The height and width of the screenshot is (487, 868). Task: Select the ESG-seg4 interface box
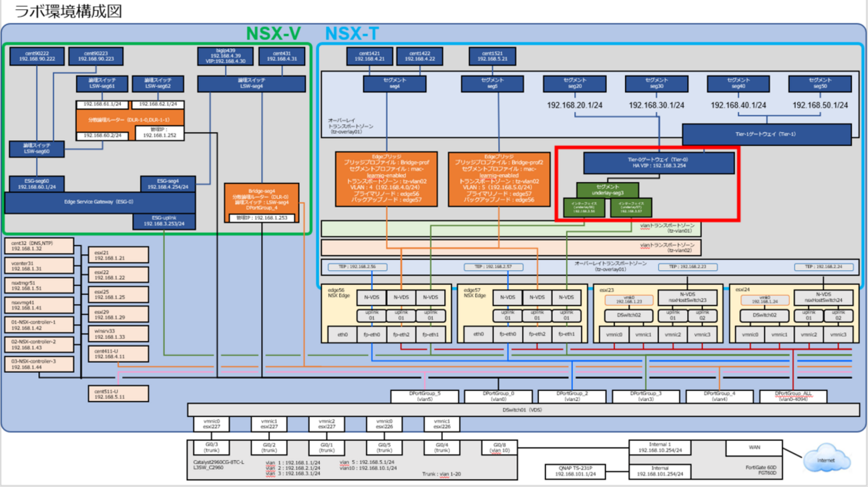(168, 184)
